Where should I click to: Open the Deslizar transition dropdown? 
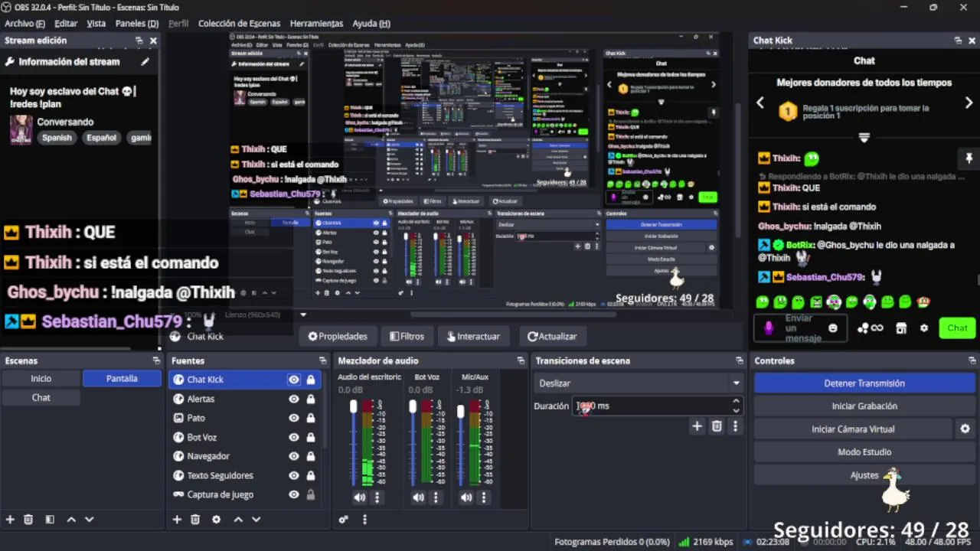[x=639, y=383]
